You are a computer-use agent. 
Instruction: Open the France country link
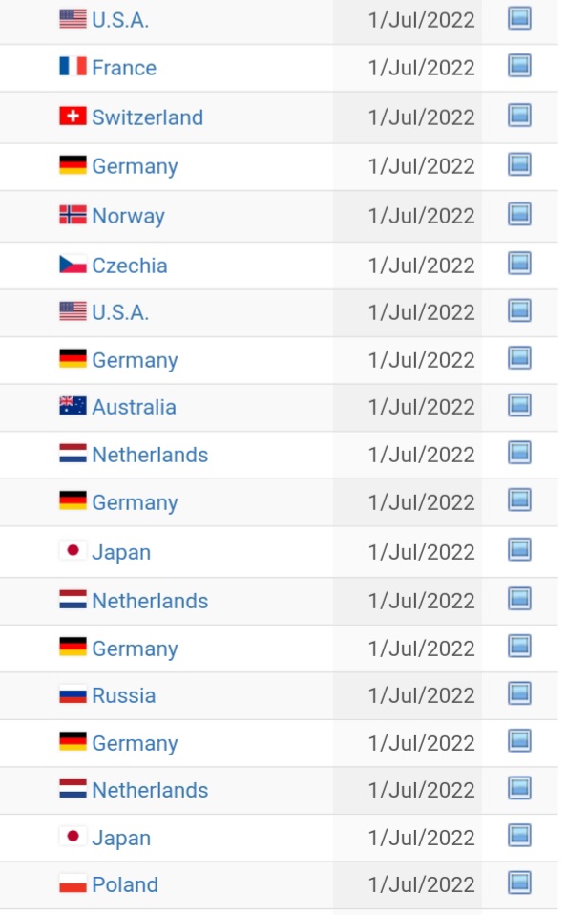pyautogui.click(x=124, y=68)
